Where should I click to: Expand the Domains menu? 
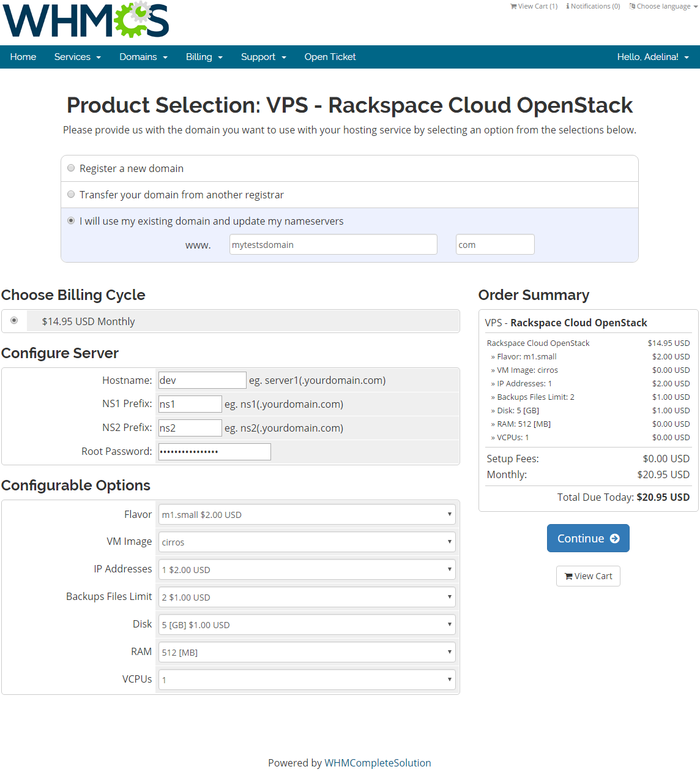pyautogui.click(x=143, y=57)
